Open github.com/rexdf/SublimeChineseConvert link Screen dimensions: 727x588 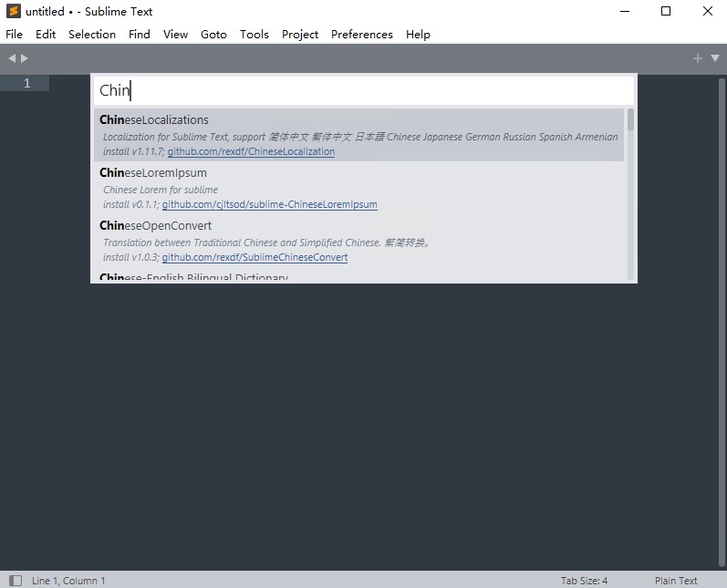pos(254,257)
